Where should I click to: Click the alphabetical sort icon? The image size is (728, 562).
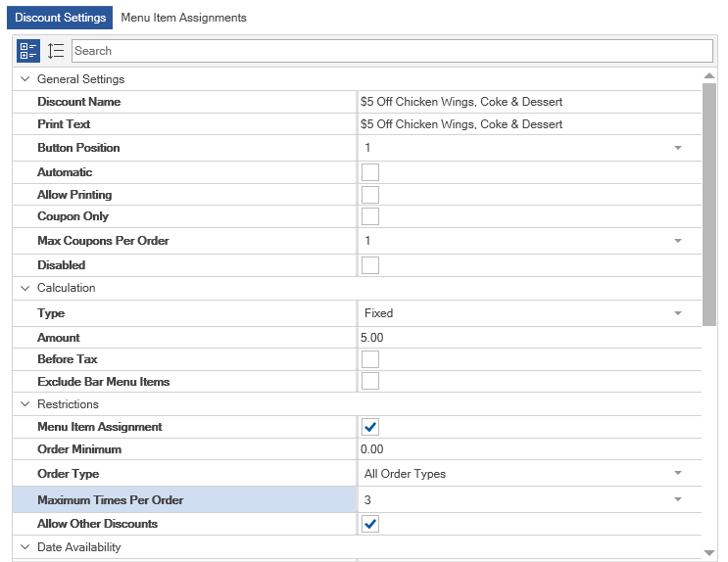pyautogui.click(x=56, y=51)
